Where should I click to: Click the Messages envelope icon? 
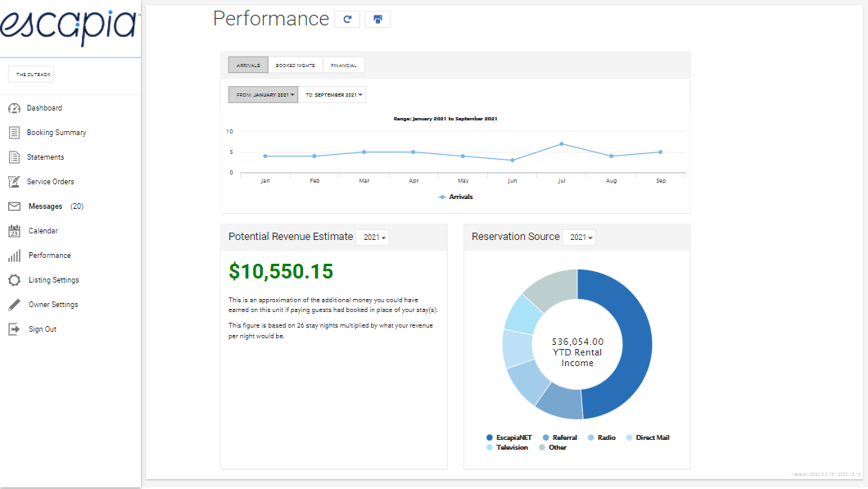click(14, 206)
